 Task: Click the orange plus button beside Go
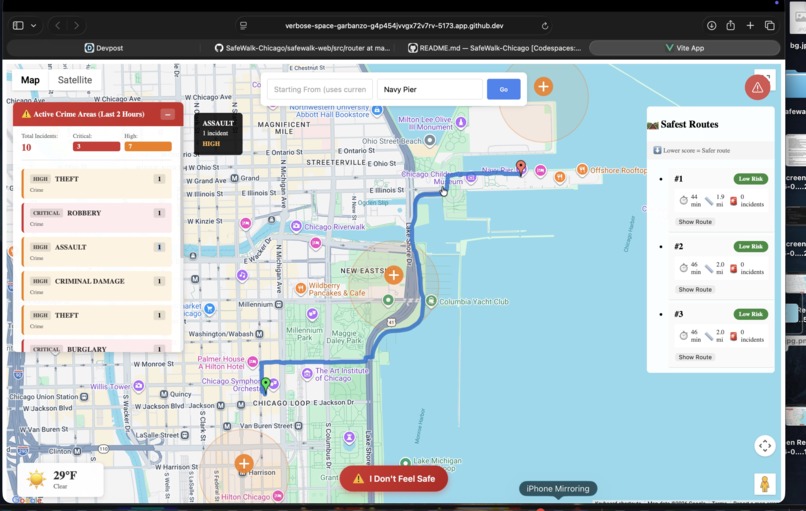[x=543, y=86]
